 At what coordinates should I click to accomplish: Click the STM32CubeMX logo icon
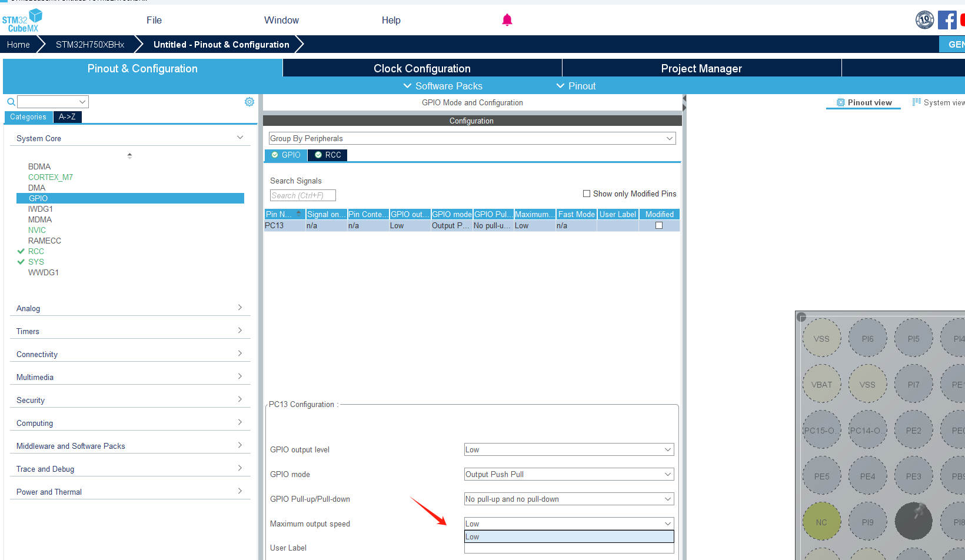coord(22,21)
